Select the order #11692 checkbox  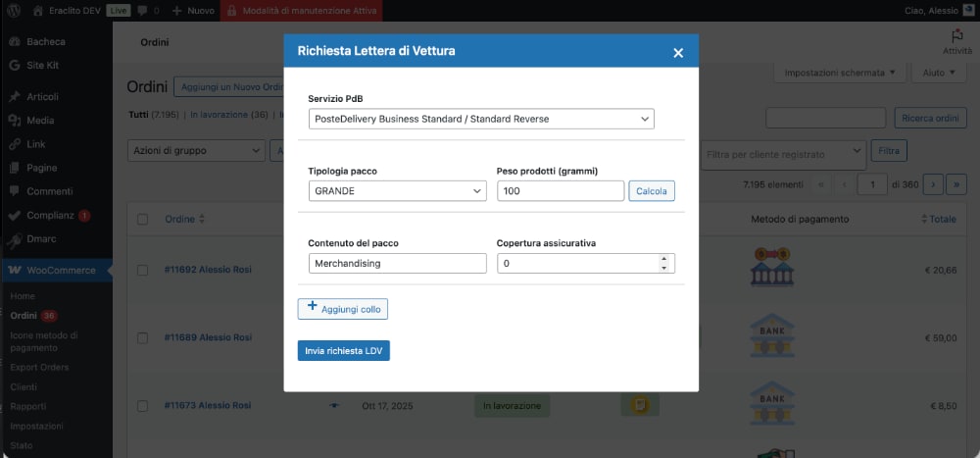(142, 270)
